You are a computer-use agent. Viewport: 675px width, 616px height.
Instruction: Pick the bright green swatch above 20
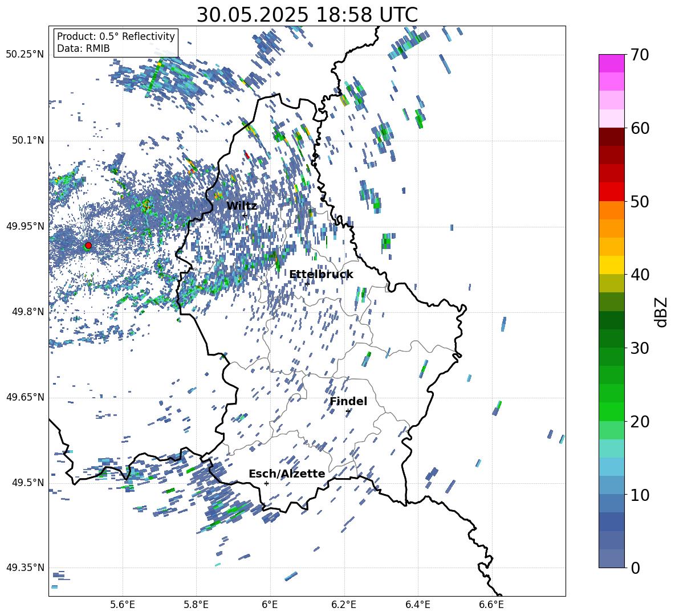pos(611,411)
